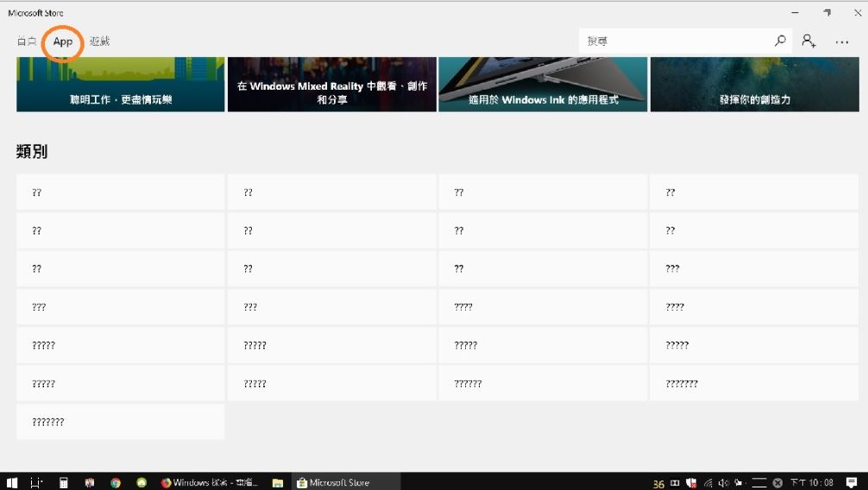Open the Wi-Fi network tray icon
The width and height of the screenshot is (868, 490).
tap(708, 483)
